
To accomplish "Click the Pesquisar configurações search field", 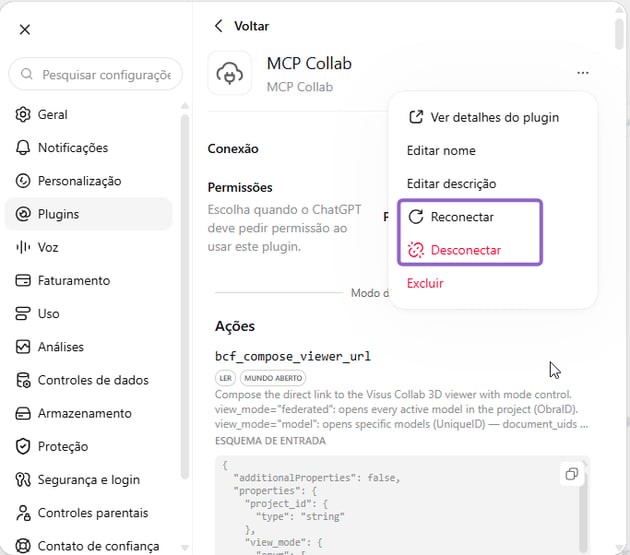I will tap(96, 74).
